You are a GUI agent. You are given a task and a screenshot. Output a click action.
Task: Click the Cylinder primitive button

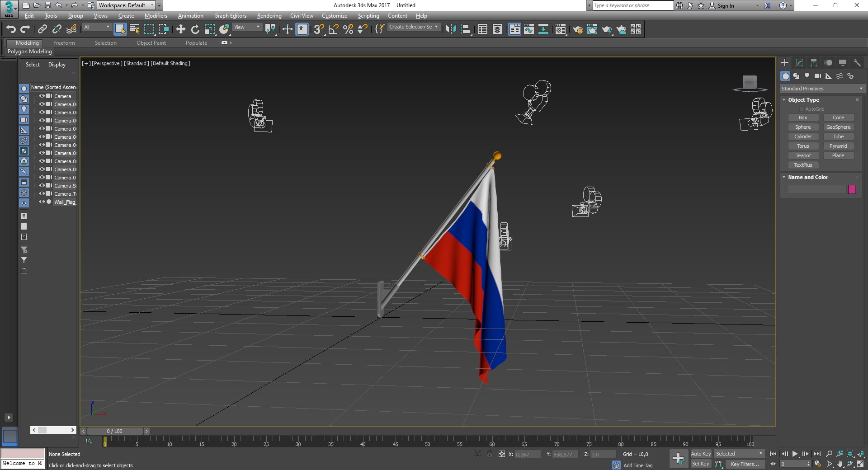click(x=803, y=136)
